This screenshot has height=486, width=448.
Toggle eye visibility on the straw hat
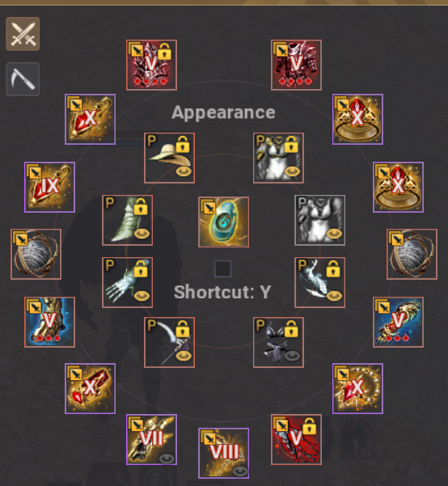tap(184, 171)
